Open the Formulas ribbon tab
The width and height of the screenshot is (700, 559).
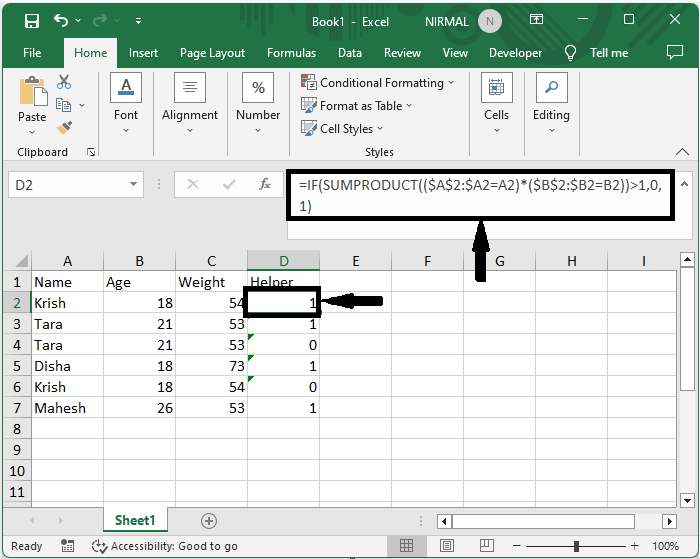(x=291, y=53)
